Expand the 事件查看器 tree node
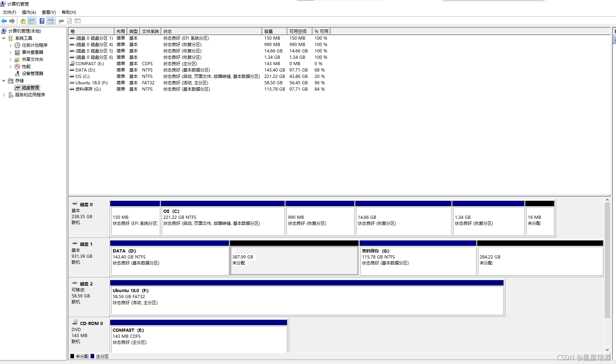The image size is (616, 364). (x=11, y=52)
